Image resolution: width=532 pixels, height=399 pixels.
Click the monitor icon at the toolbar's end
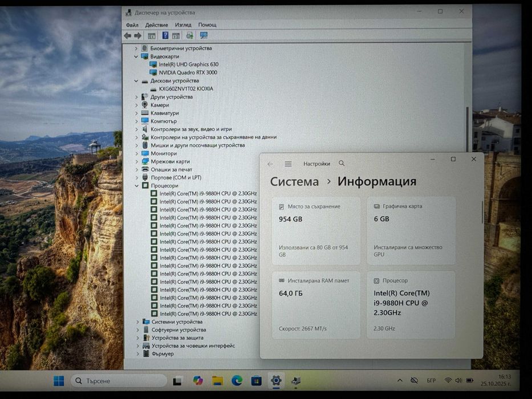point(204,35)
